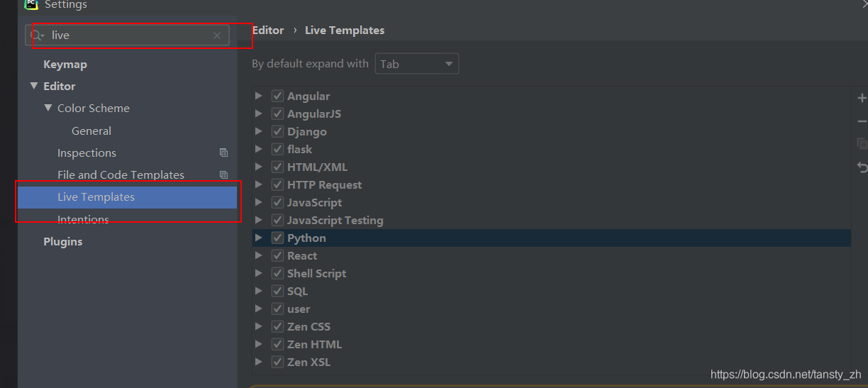This screenshot has height=388, width=868.
Task: Open File and Code Templates page
Action: click(x=121, y=174)
